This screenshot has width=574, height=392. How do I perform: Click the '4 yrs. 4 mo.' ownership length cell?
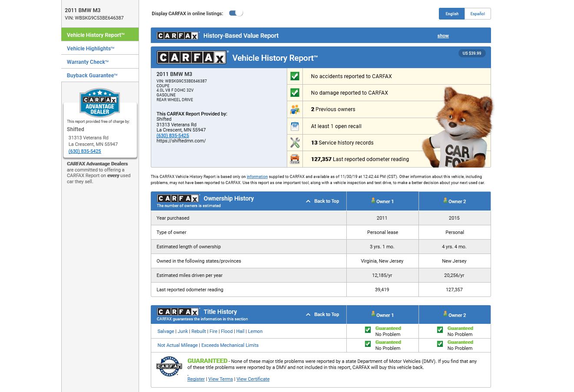pyautogui.click(x=454, y=247)
